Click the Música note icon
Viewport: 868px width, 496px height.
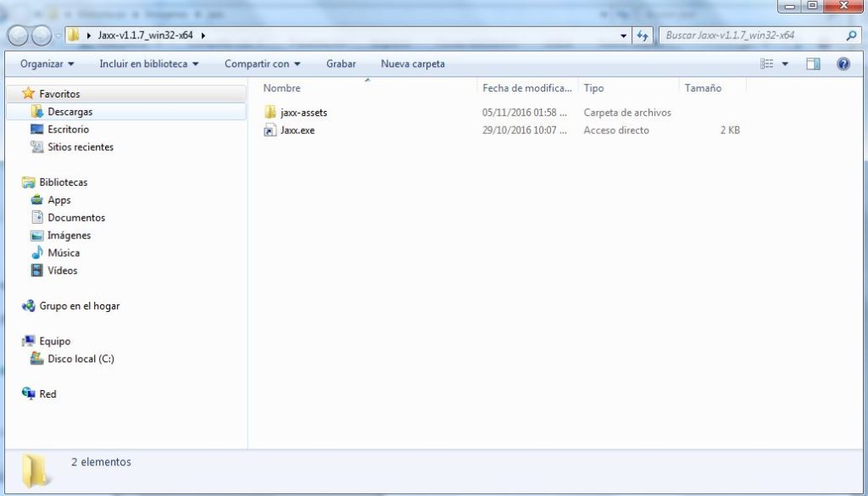pyautogui.click(x=37, y=253)
